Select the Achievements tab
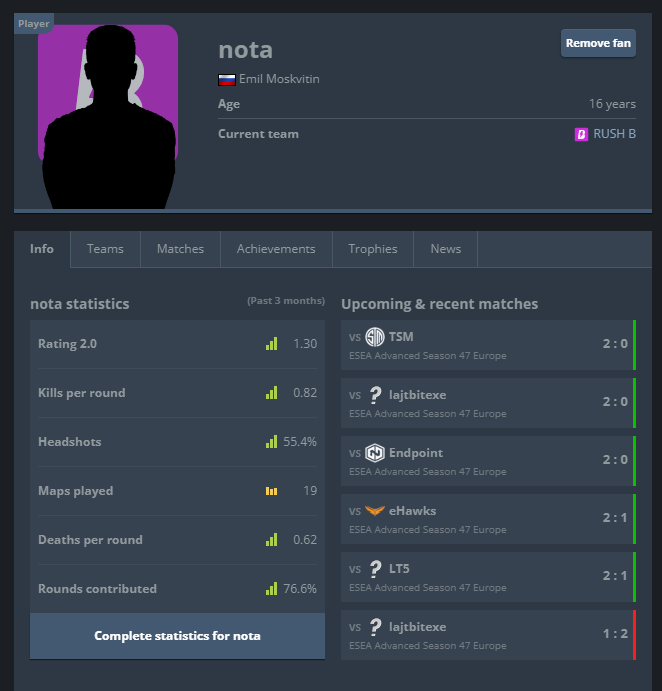662x691 pixels. point(276,249)
